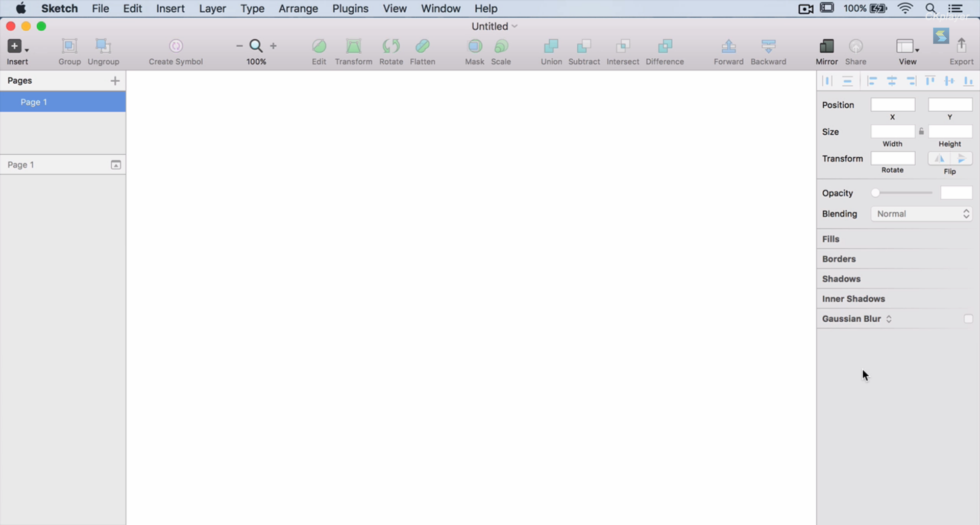Click the Mask icon
980x525 pixels.
click(x=475, y=46)
